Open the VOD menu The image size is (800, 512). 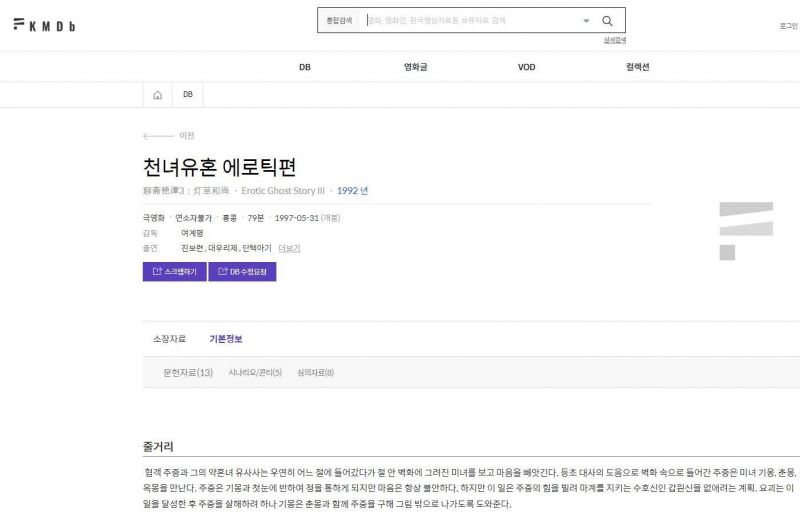(x=526, y=67)
